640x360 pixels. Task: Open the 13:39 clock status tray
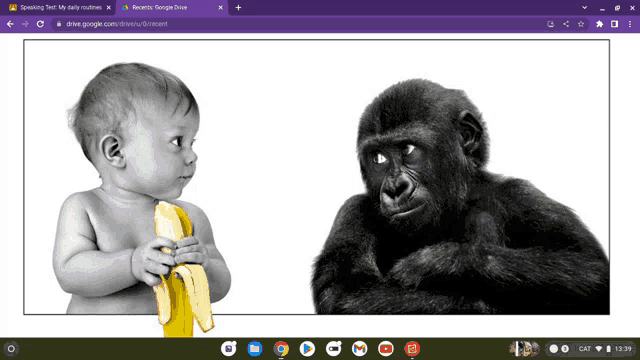coord(623,349)
